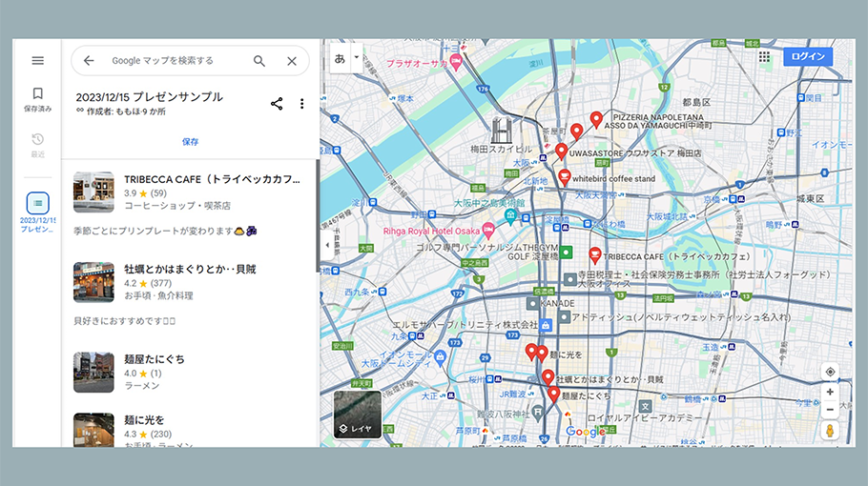Click the ロイヤルアイビーアカデミー school marker
Viewport: 868px width, 486px height.
(645, 407)
